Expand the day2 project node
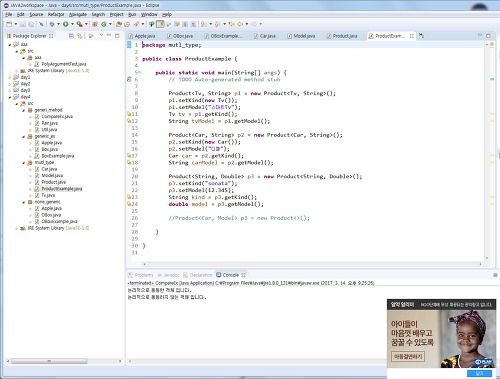This screenshot has width=500, height=379. 10,84
